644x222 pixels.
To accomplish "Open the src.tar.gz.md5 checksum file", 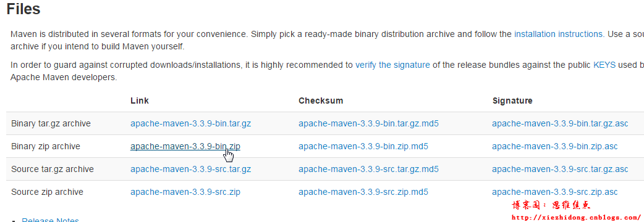I will [368, 169].
